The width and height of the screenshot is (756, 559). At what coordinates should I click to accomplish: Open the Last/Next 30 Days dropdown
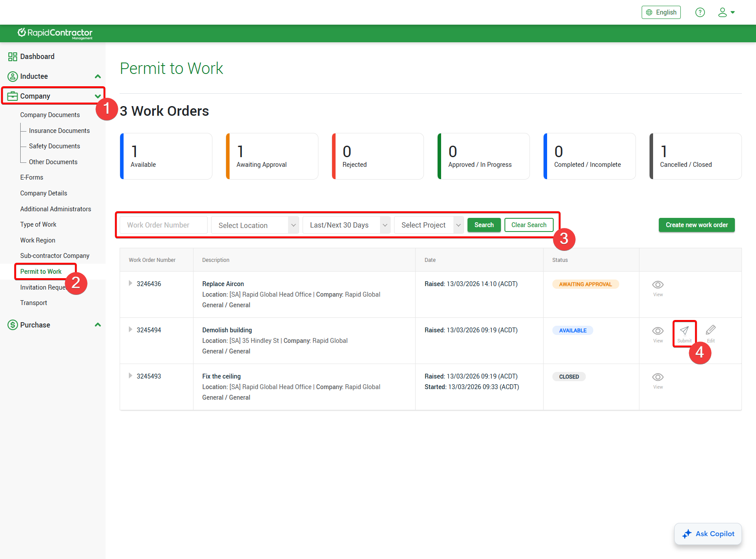coord(346,225)
